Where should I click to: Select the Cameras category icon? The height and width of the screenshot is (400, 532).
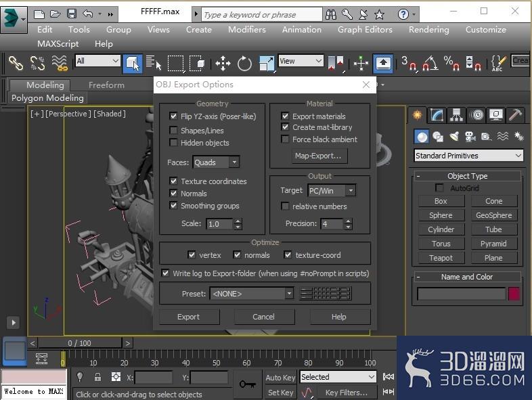(x=470, y=137)
